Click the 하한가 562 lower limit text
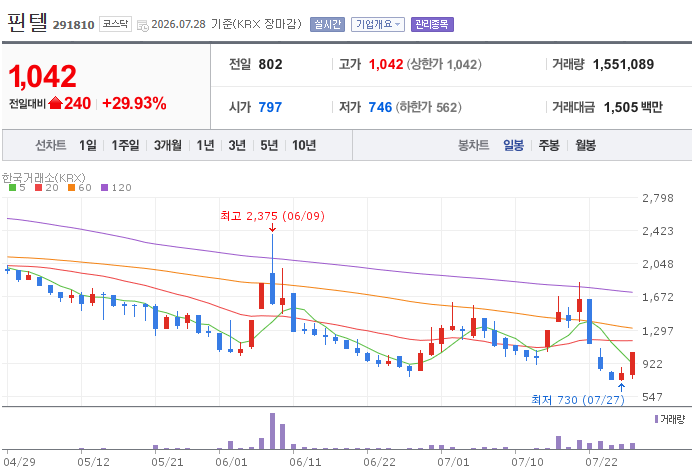The image size is (692, 473). coord(429,107)
